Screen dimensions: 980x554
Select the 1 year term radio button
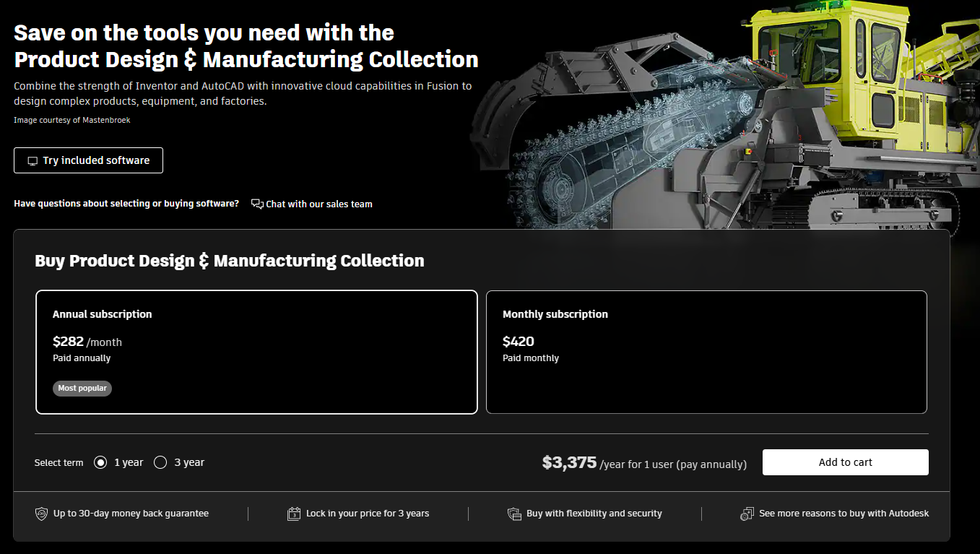coord(100,462)
